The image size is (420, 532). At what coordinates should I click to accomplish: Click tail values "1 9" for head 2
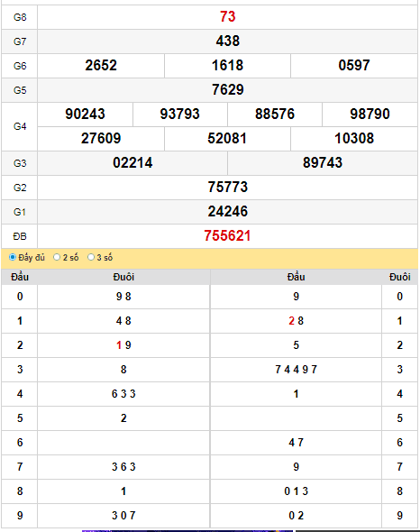123,345
